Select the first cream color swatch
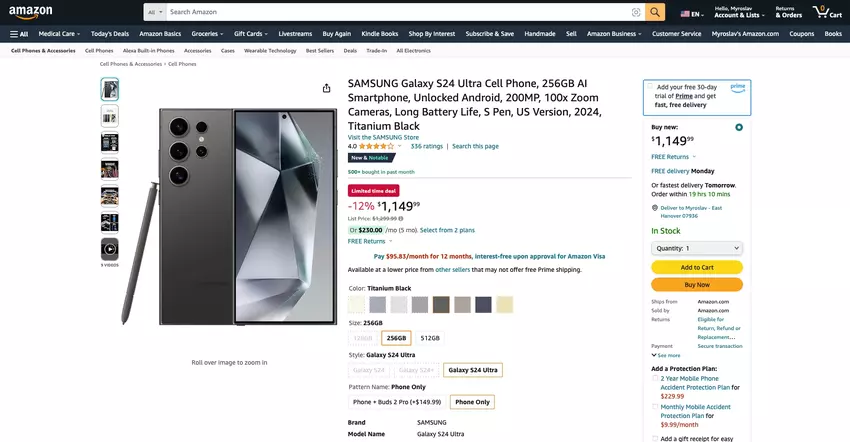Screen dimensions: 850x442 [x=356, y=304]
